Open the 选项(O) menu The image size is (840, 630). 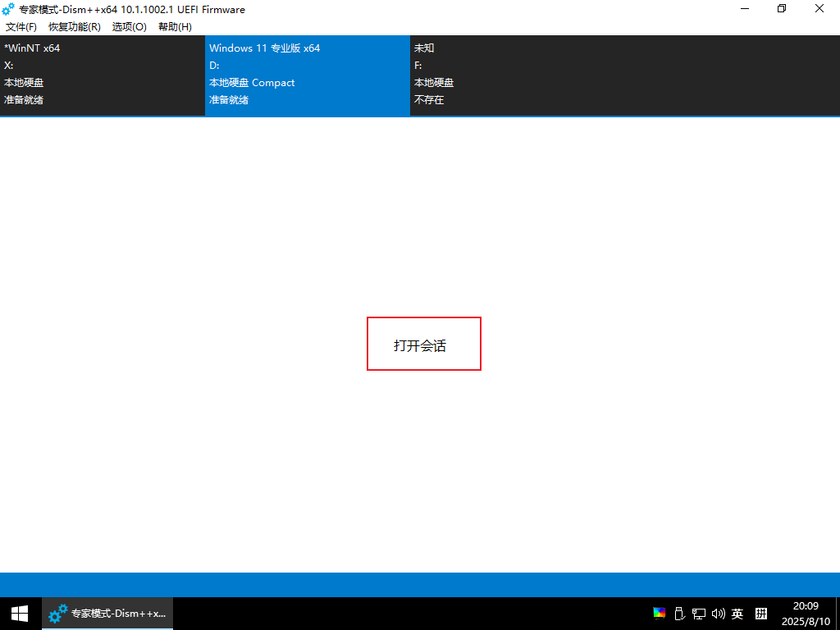coord(129,27)
